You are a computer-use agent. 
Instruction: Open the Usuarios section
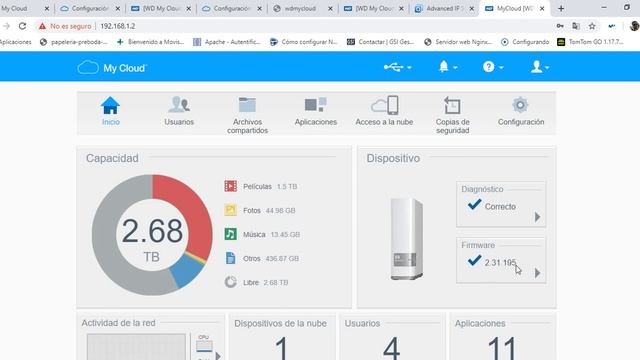pyautogui.click(x=179, y=111)
